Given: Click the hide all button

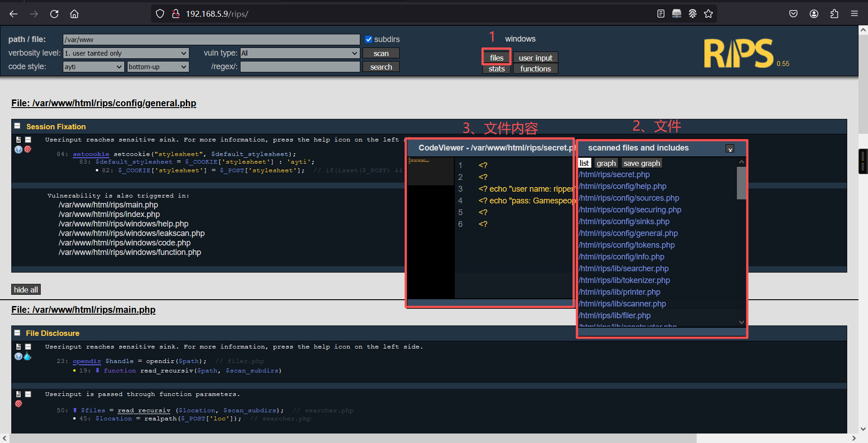Looking at the screenshot, I should (x=26, y=289).
